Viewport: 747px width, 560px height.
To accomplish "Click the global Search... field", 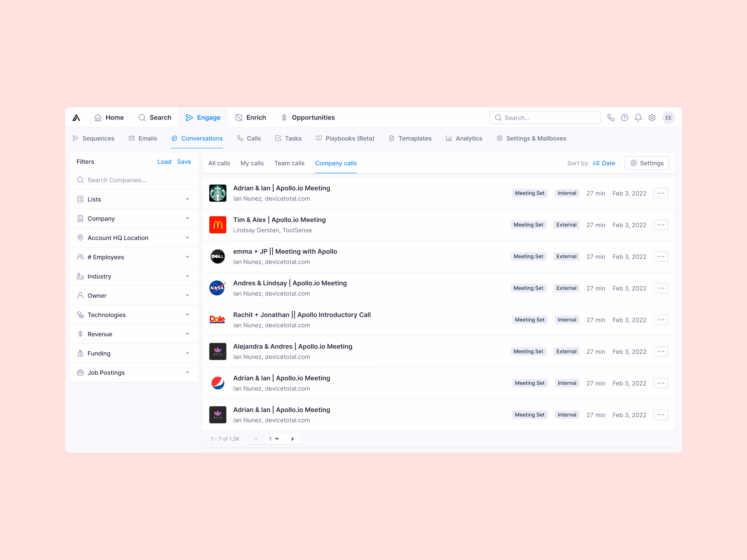I will tap(545, 118).
